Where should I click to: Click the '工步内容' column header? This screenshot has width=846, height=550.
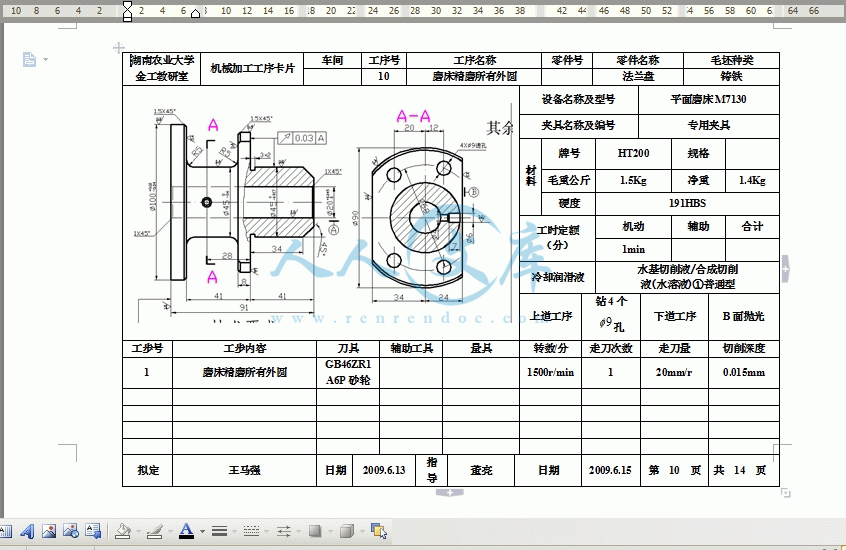[x=244, y=349]
